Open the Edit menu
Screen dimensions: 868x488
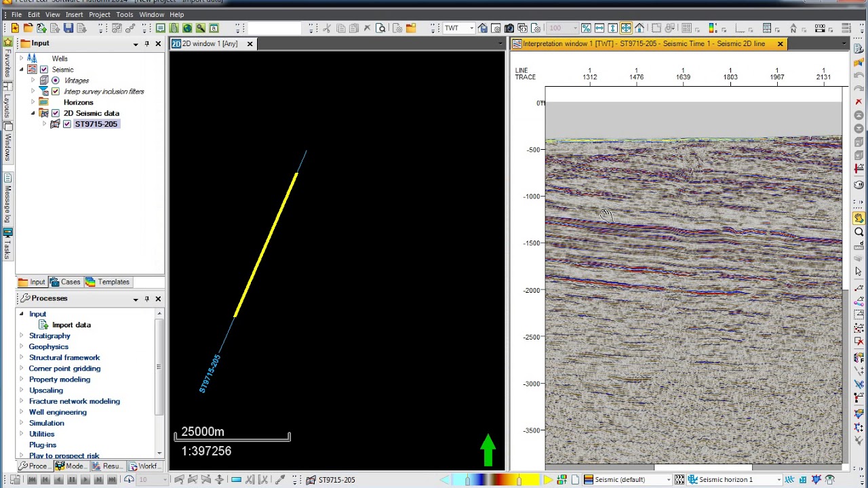pos(33,14)
